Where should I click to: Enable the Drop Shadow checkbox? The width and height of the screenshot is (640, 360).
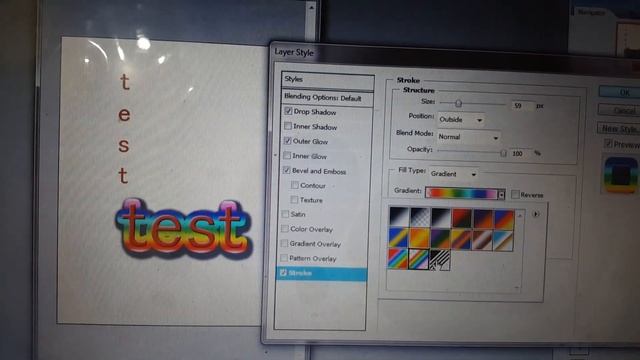pyautogui.click(x=288, y=111)
